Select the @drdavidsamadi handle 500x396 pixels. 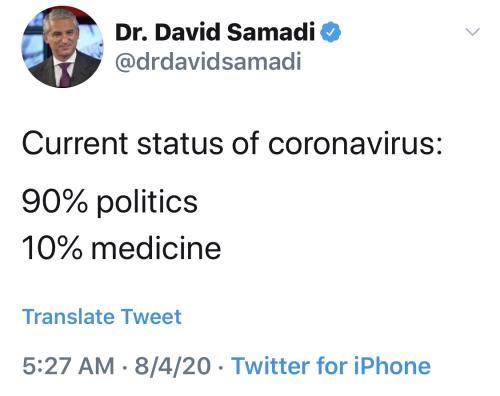[208, 61]
